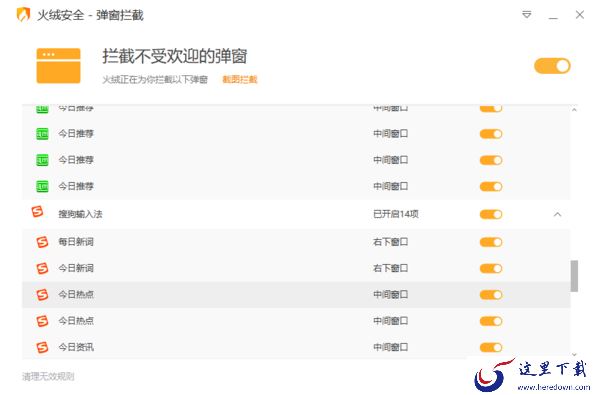Toggle the 搜狗输入法 group switch
The width and height of the screenshot is (600, 395).
(x=491, y=214)
